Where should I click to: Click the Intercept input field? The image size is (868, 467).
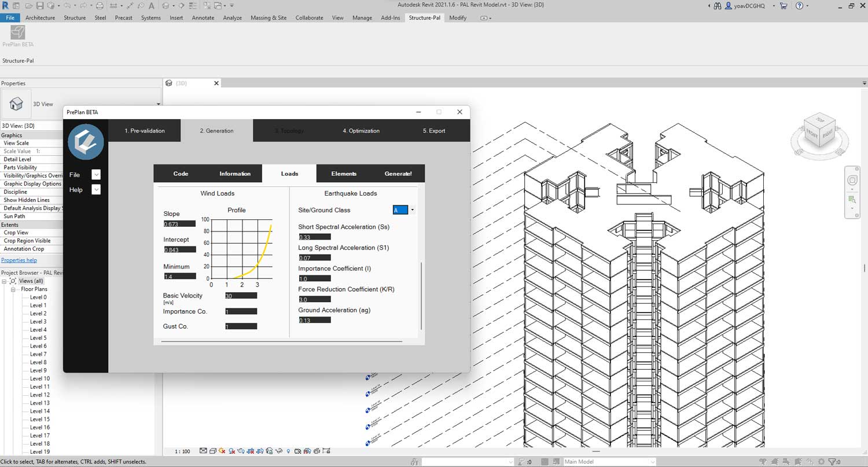coord(179,250)
